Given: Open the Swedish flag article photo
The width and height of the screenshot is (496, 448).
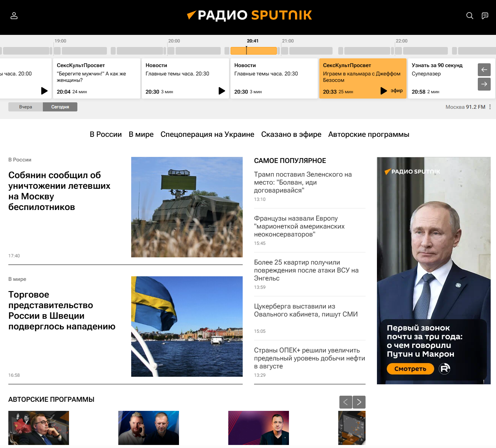Looking at the screenshot, I should (187, 326).
